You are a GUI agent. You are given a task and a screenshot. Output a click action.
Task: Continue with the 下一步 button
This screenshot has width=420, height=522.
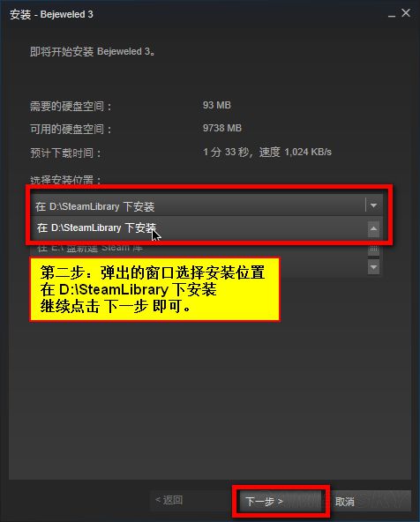[281, 501]
